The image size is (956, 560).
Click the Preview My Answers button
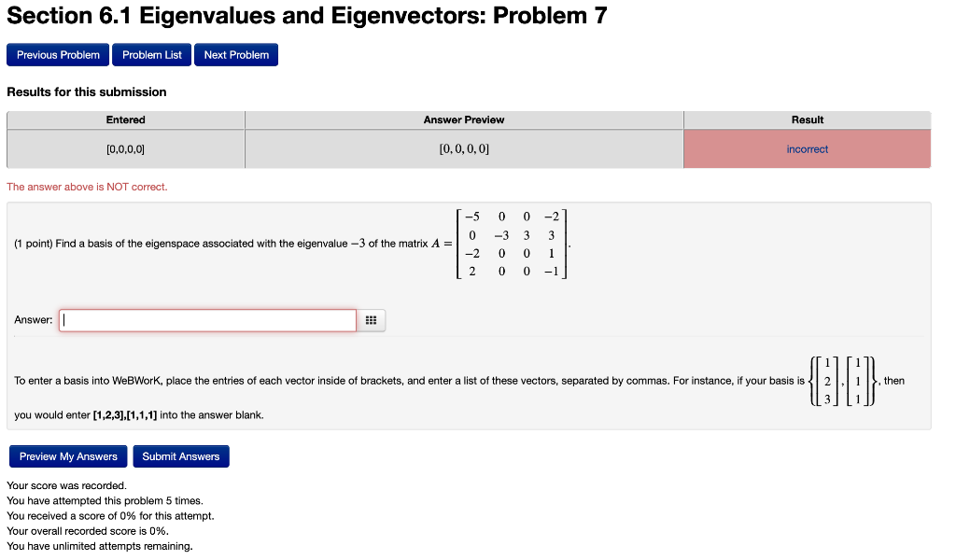pyautogui.click(x=67, y=456)
